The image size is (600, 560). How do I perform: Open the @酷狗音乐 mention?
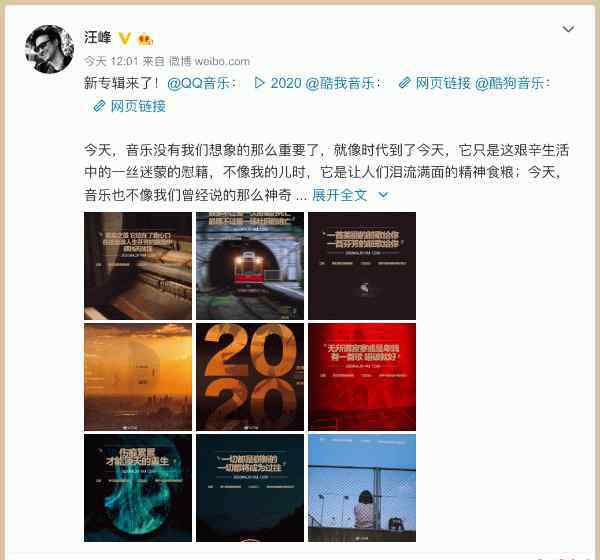(x=509, y=83)
